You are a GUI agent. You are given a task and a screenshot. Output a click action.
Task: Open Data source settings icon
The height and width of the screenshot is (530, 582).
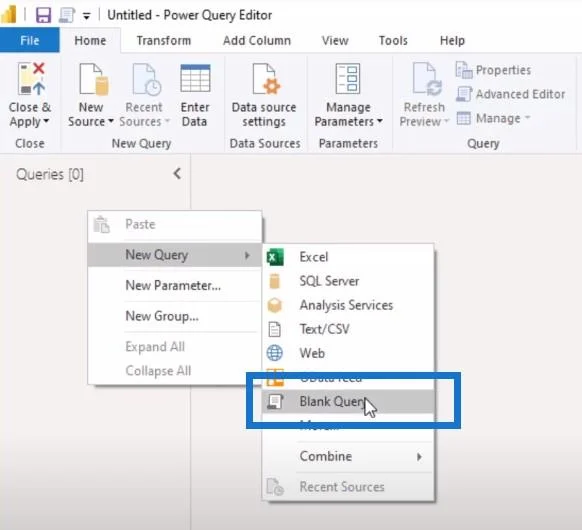tap(266, 79)
